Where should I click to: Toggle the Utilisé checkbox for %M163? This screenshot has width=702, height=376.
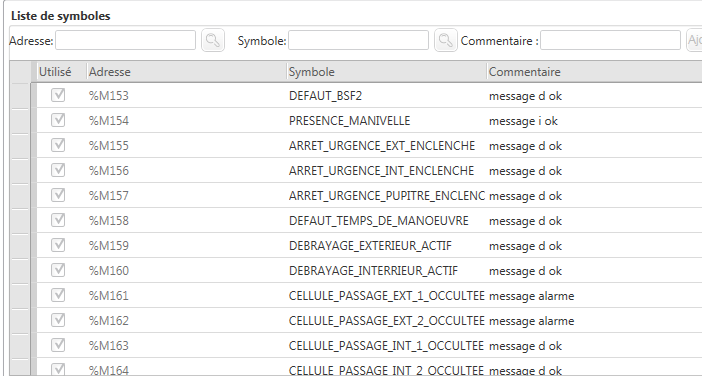point(58,346)
